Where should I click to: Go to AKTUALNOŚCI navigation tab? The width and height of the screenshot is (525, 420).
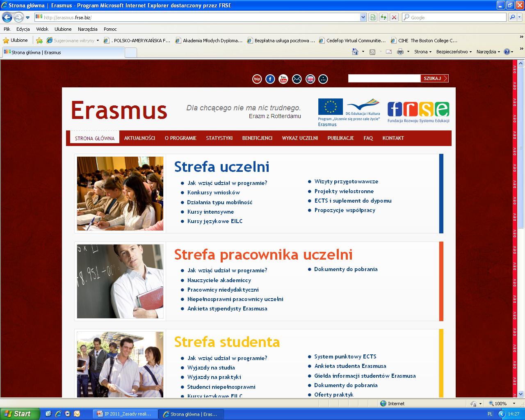click(139, 138)
